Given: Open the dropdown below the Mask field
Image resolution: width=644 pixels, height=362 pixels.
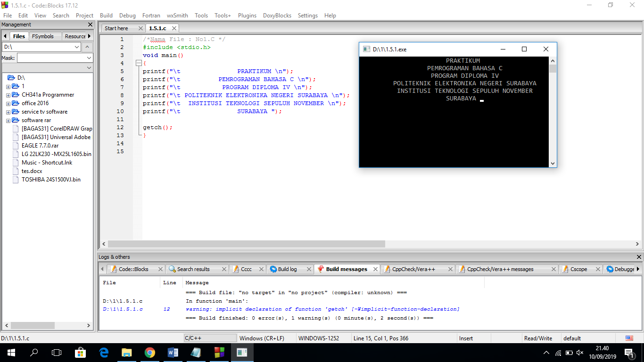Looking at the screenshot, I should pos(89,68).
